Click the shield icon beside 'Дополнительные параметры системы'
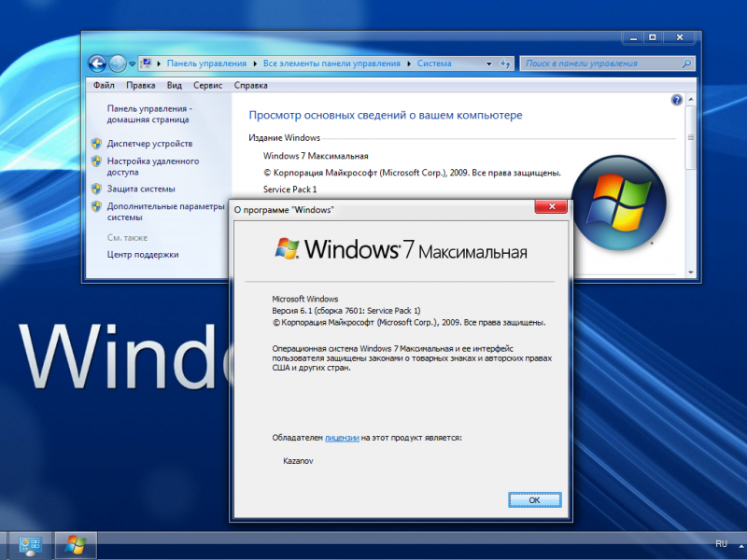This screenshot has height=560, width=747. 96,206
